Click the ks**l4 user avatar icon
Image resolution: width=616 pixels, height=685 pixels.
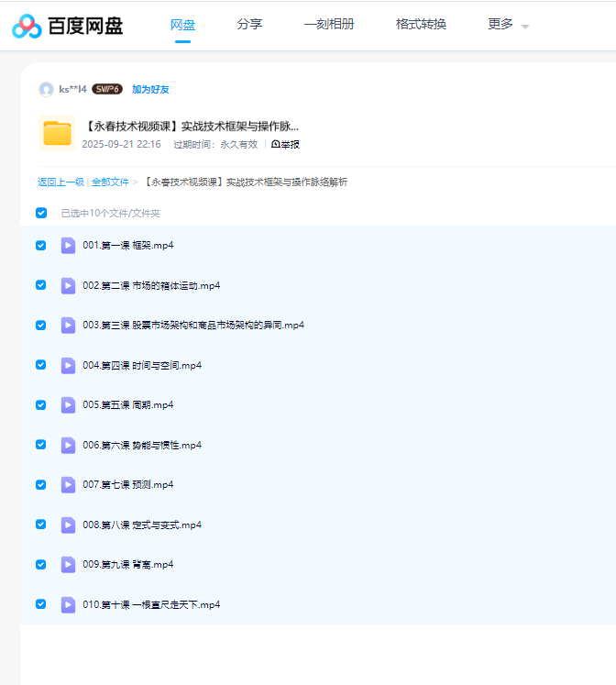pos(46,89)
